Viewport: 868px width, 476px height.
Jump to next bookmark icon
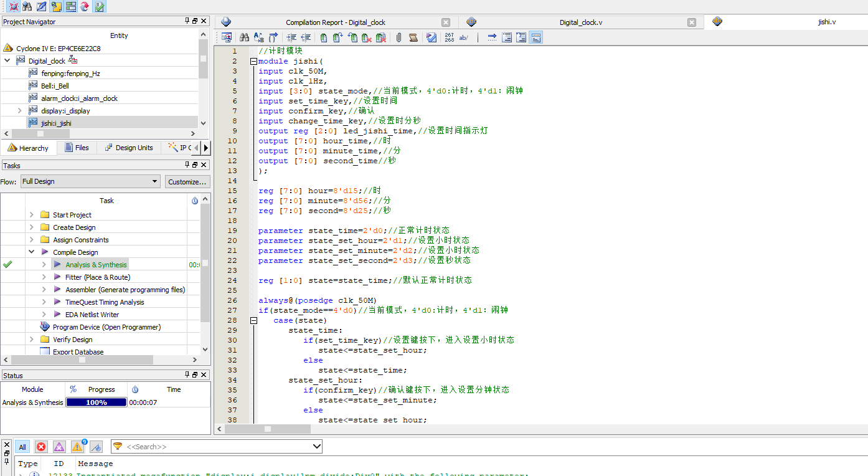(x=337, y=37)
